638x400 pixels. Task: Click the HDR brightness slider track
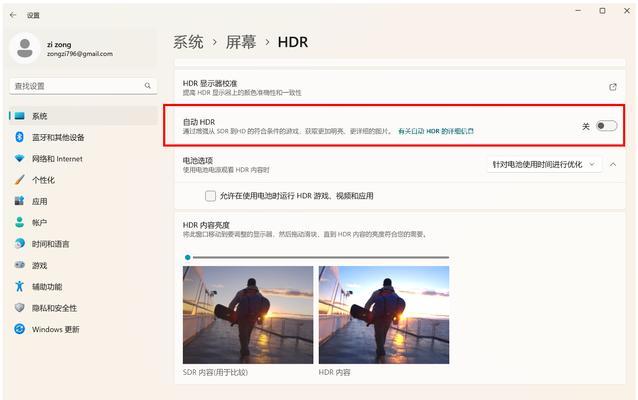(x=321, y=257)
